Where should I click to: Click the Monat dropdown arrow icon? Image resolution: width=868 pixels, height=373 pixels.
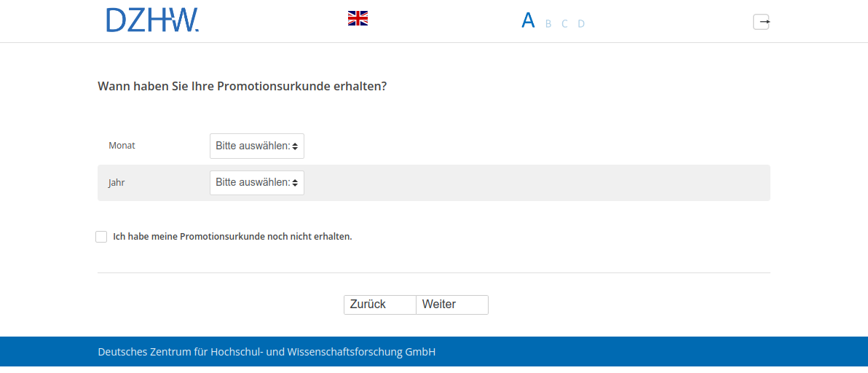[295, 146]
